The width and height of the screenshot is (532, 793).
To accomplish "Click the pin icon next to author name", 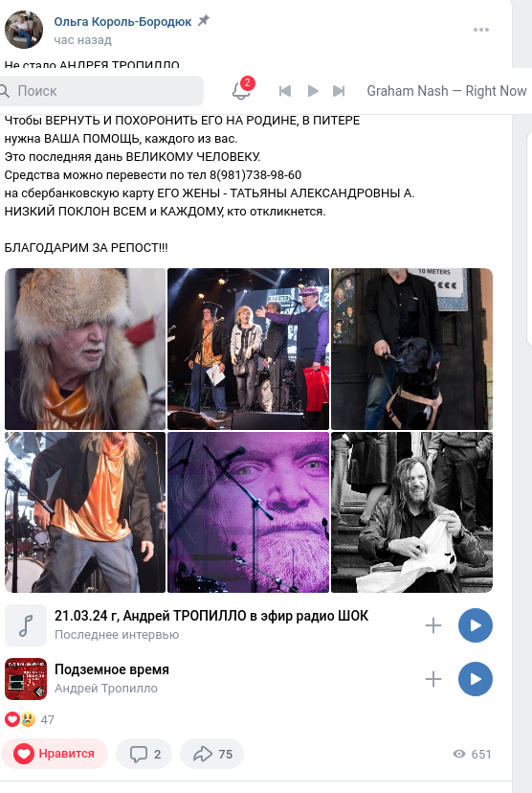I will pos(203,21).
